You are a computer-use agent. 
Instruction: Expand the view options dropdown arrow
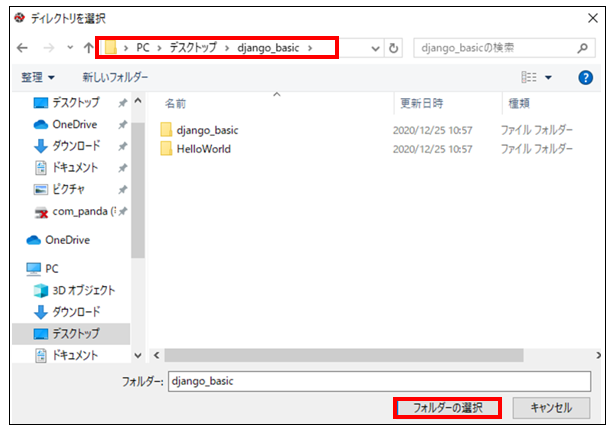tap(548, 77)
